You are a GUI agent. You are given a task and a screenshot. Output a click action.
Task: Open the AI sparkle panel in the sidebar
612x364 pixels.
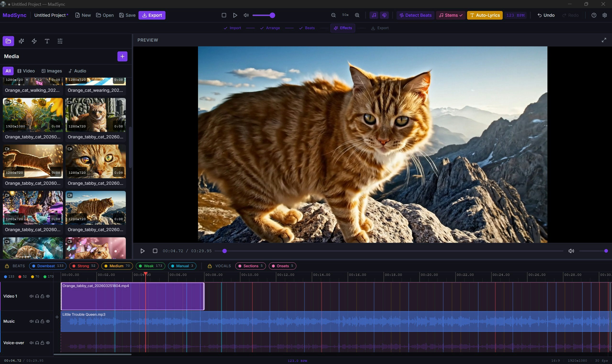point(21,41)
